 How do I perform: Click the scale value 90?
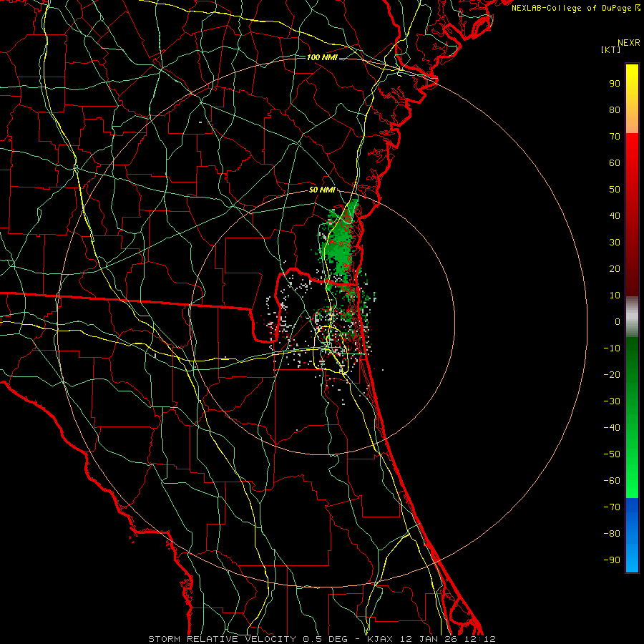coord(615,84)
